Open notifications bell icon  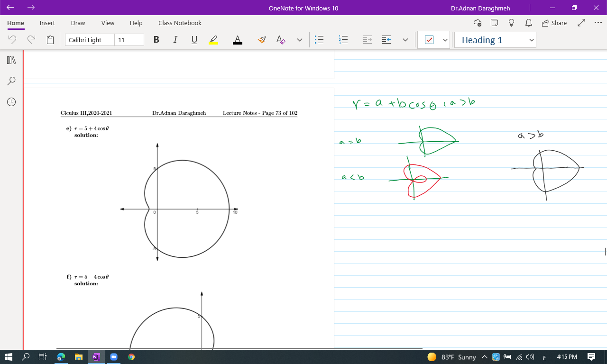[528, 23]
